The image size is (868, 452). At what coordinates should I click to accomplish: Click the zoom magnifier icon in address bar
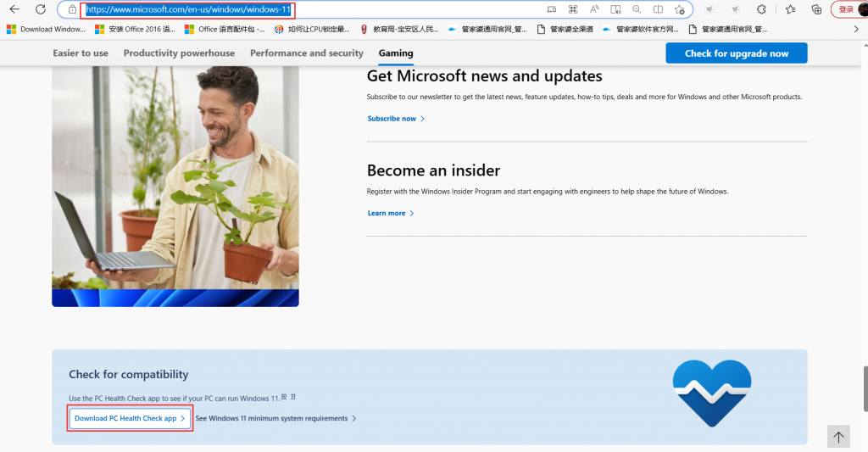coord(637,9)
